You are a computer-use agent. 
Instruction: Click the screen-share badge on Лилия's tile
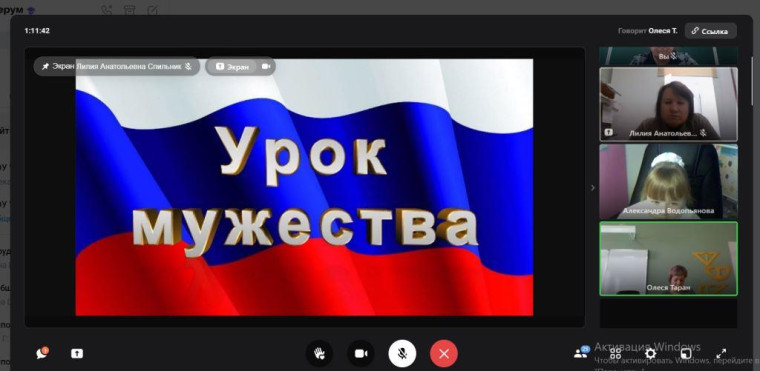click(x=609, y=132)
